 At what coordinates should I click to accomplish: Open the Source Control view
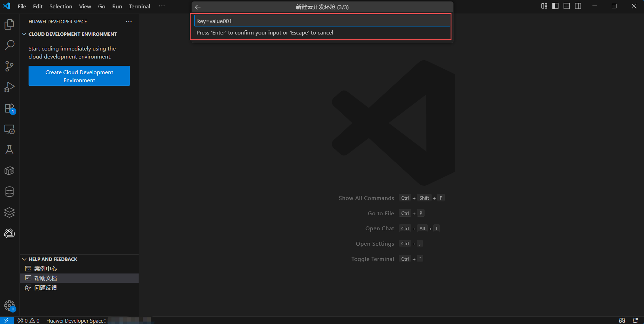tap(9, 66)
